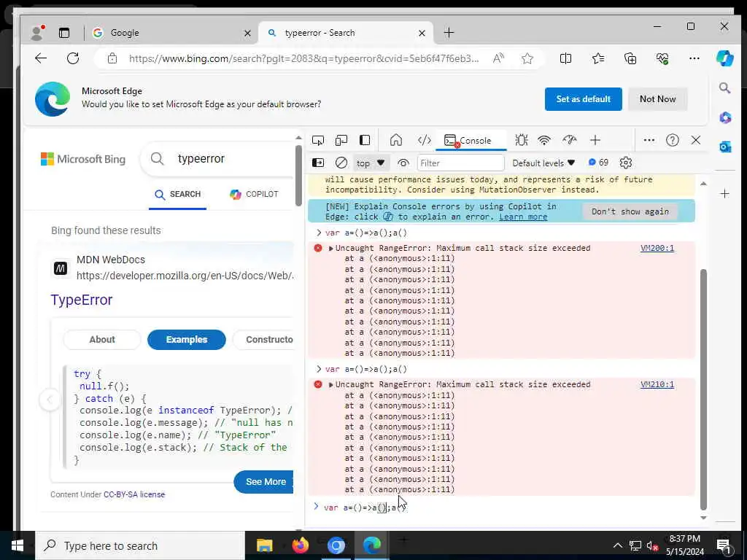Click See More button
The width and height of the screenshot is (747, 560).
point(263,482)
